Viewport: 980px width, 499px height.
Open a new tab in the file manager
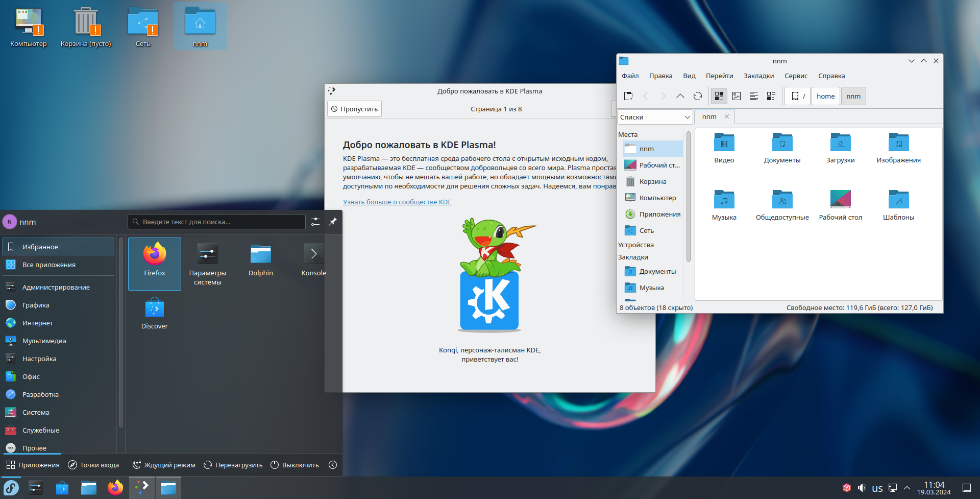tap(628, 96)
